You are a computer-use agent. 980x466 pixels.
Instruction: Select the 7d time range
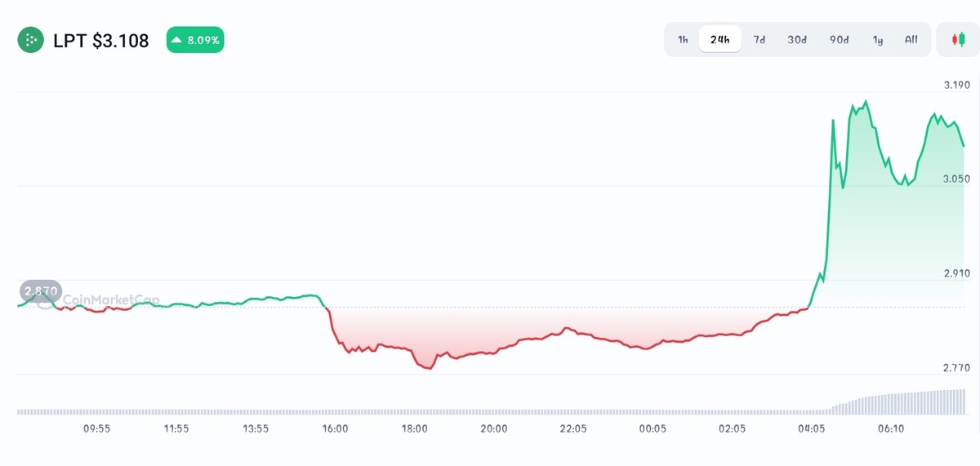tap(759, 39)
